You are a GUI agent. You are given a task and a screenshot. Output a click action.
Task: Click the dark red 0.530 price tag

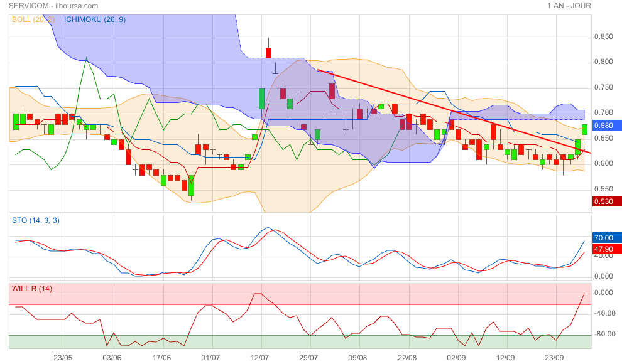coord(606,201)
